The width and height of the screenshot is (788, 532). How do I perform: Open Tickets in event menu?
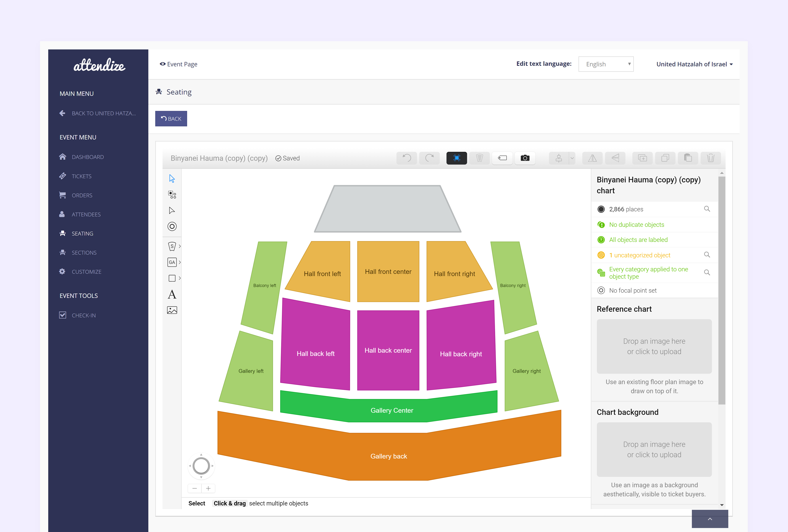(x=81, y=176)
